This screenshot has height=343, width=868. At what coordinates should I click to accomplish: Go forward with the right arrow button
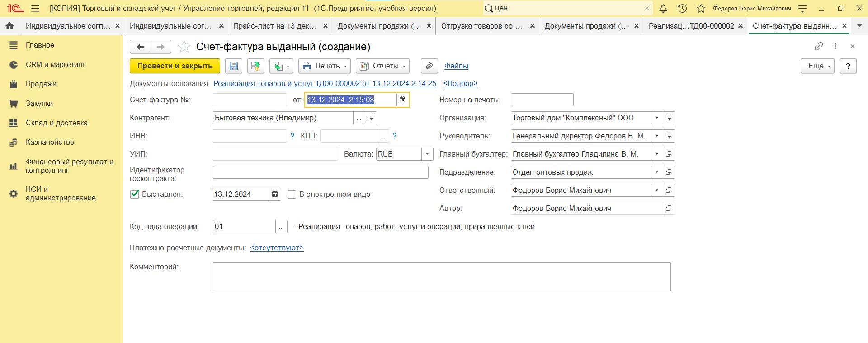point(161,47)
